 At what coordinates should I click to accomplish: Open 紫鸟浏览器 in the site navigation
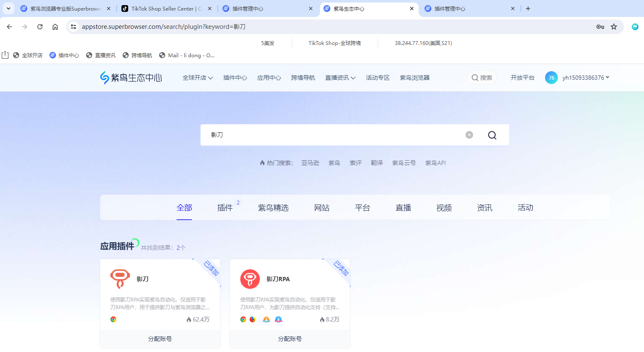coord(415,78)
